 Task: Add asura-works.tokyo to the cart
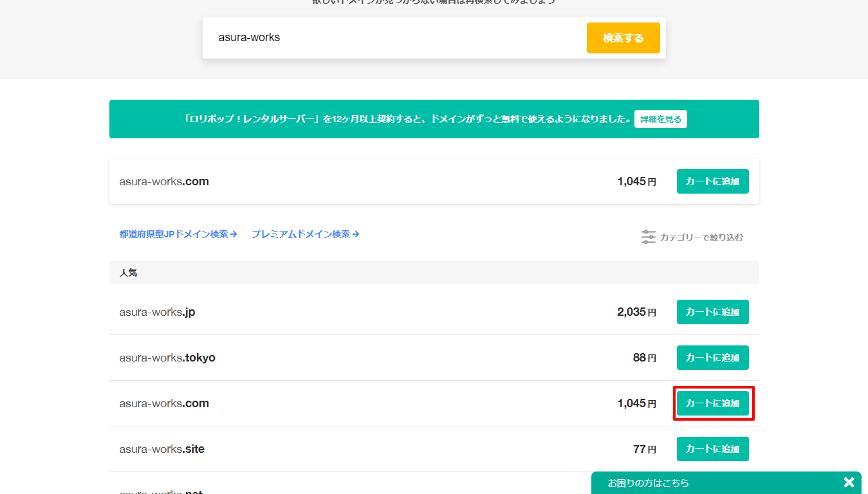[x=712, y=357]
